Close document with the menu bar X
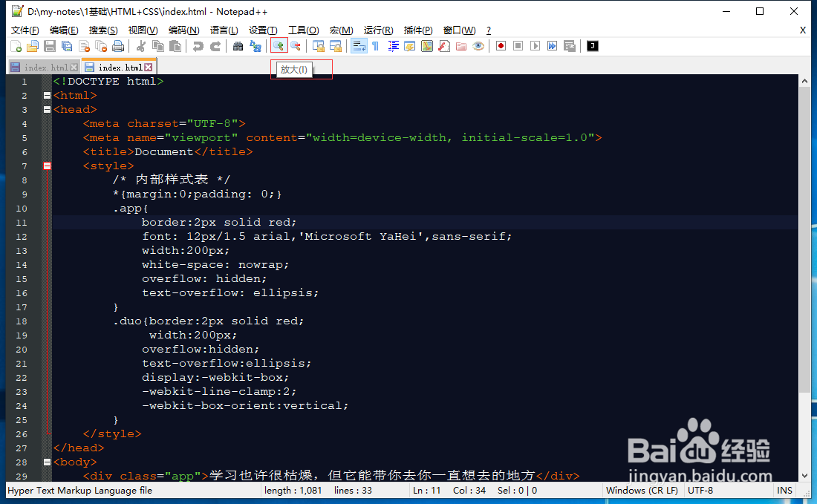The image size is (817, 504). pyautogui.click(x=803, y=30)
